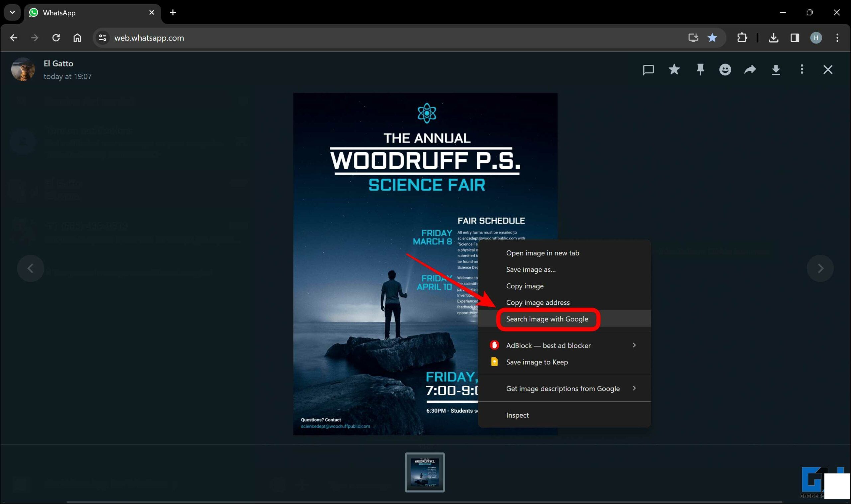Expand 'Get image descriptions from Google' submenu
Image resolution: width=851 pixels, height=504 pixels.
(x=634, y=388)
